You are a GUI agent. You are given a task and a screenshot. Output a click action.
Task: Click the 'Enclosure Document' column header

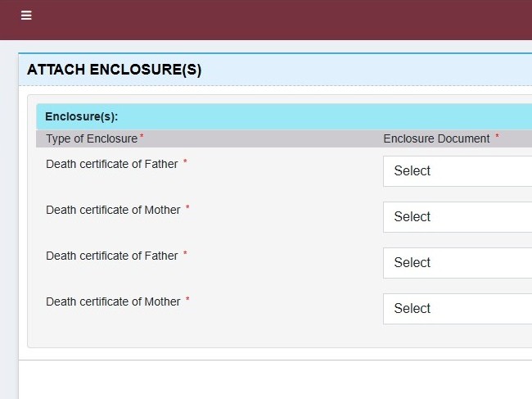pyautogui.click(x=436, y=139)
